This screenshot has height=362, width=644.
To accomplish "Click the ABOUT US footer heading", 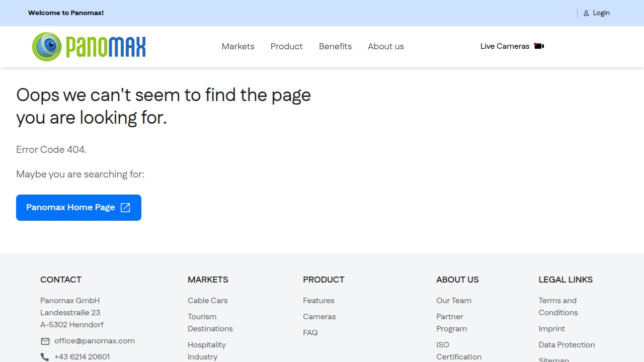I will point(457,280).
